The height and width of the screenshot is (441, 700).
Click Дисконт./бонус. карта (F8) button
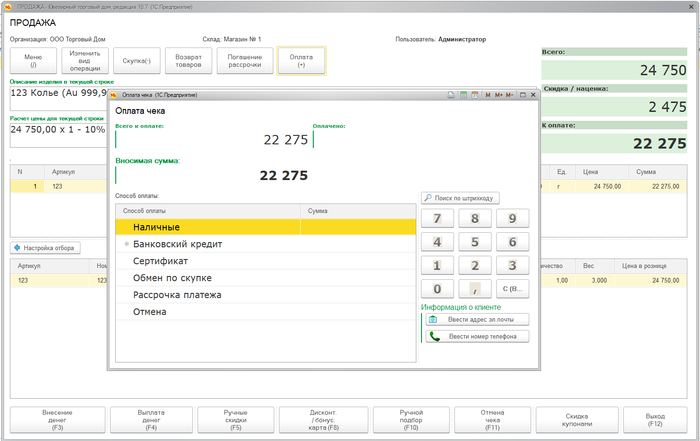(x=324, y=420)
